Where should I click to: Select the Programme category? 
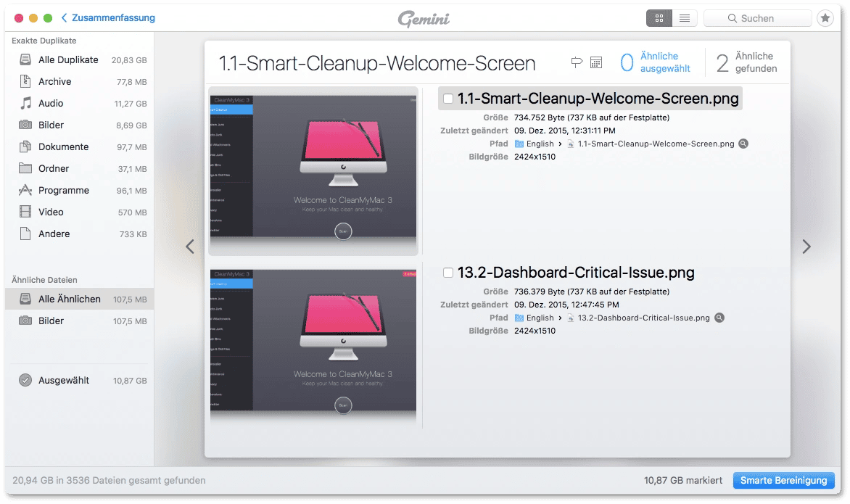79,190
